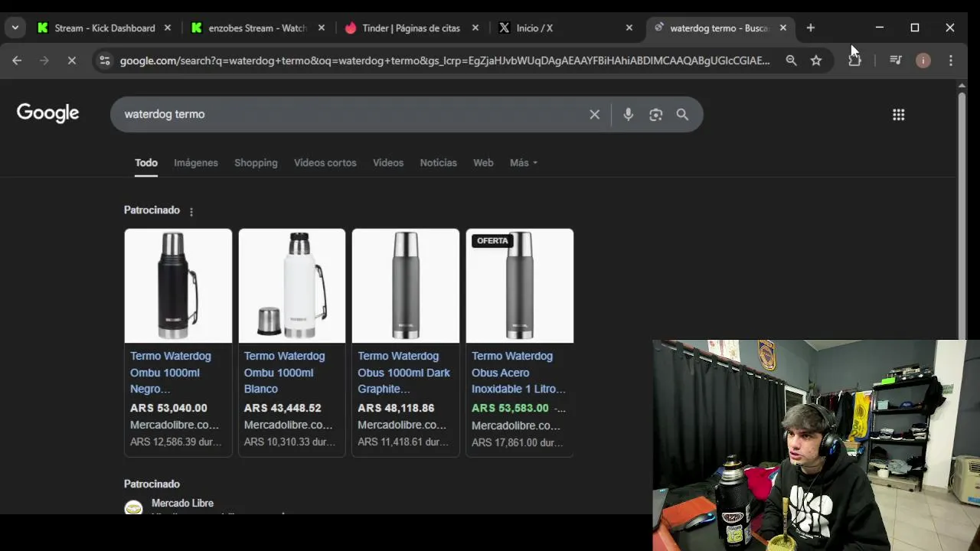980x551 pixels.
Task: Open the zoom magnifier icon in address bar
Action: [x=791, y=60]
